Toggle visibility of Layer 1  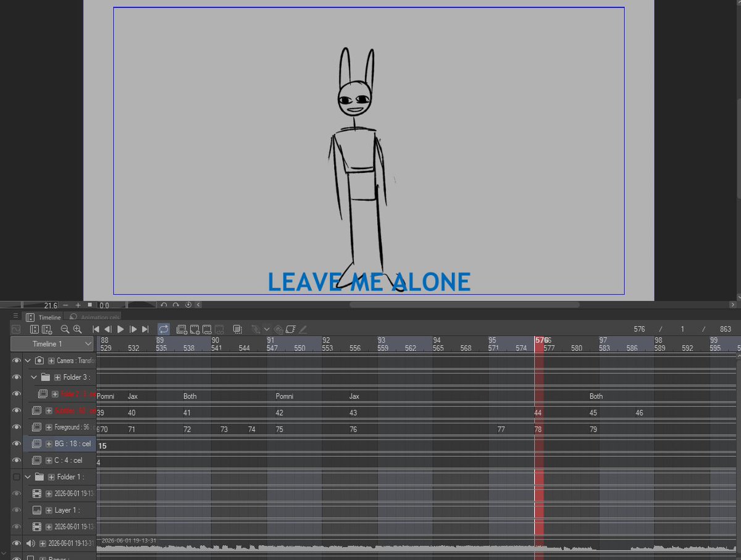(17, 511)
